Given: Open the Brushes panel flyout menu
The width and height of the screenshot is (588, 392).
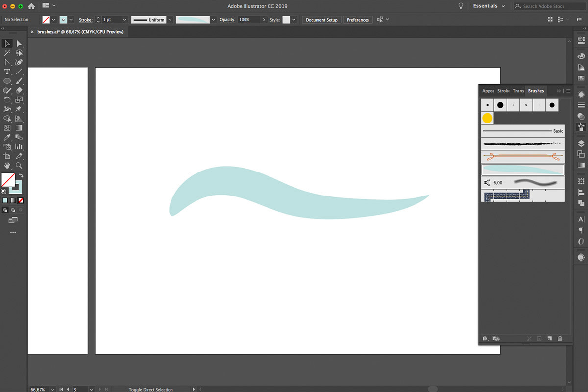Looking at the screenshot, I should click(x=568, y=91).
